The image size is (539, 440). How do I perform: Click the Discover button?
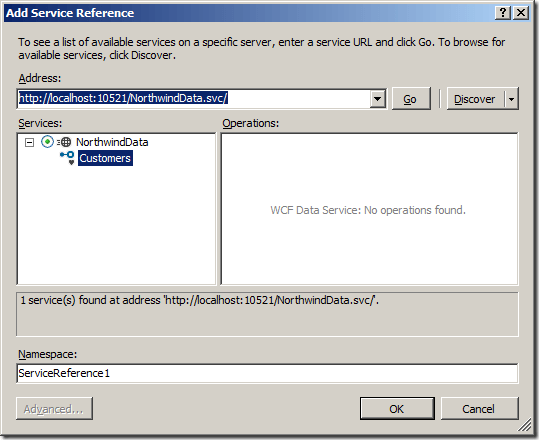[x=475, y=99]
